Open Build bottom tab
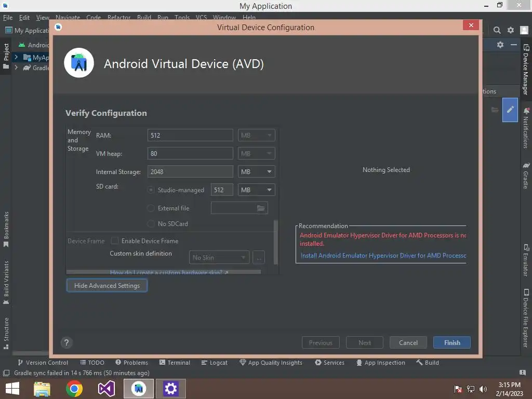Image resolution: width=532 pixels, height=399 pixels. 428,363
